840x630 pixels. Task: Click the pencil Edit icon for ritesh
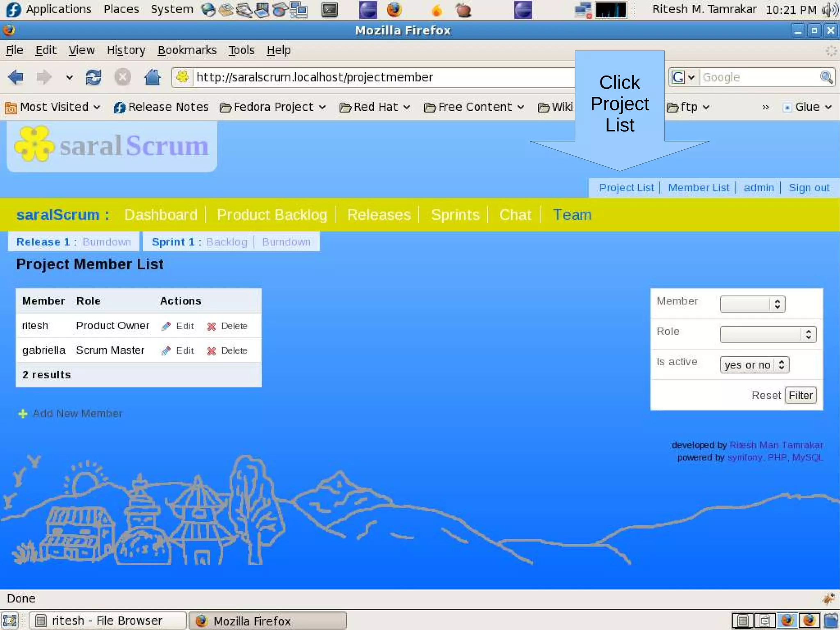pos(166,326)
